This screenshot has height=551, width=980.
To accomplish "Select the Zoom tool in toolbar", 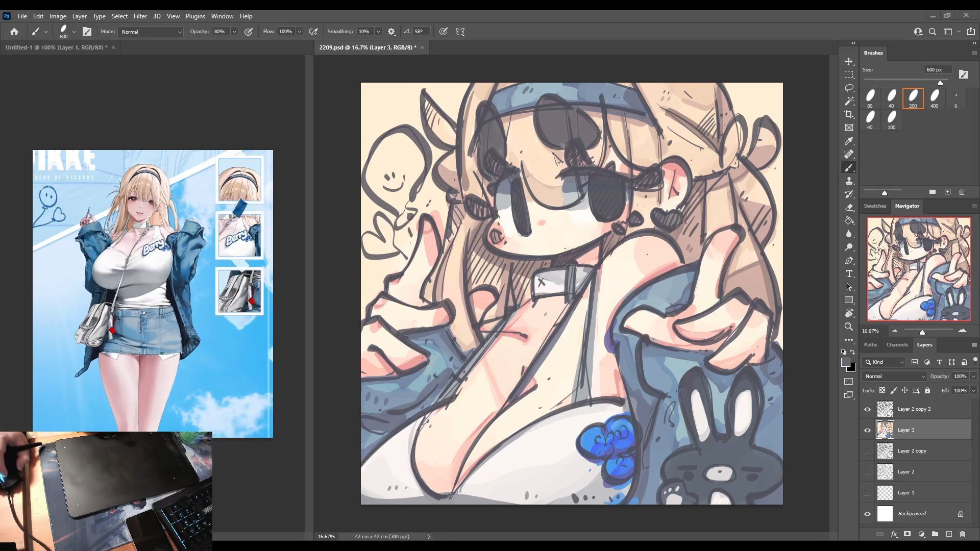I will 849,327.
